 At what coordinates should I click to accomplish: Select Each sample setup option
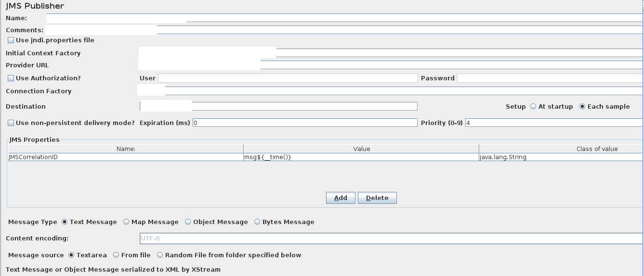pyautogui.click(x=582, y=107)
